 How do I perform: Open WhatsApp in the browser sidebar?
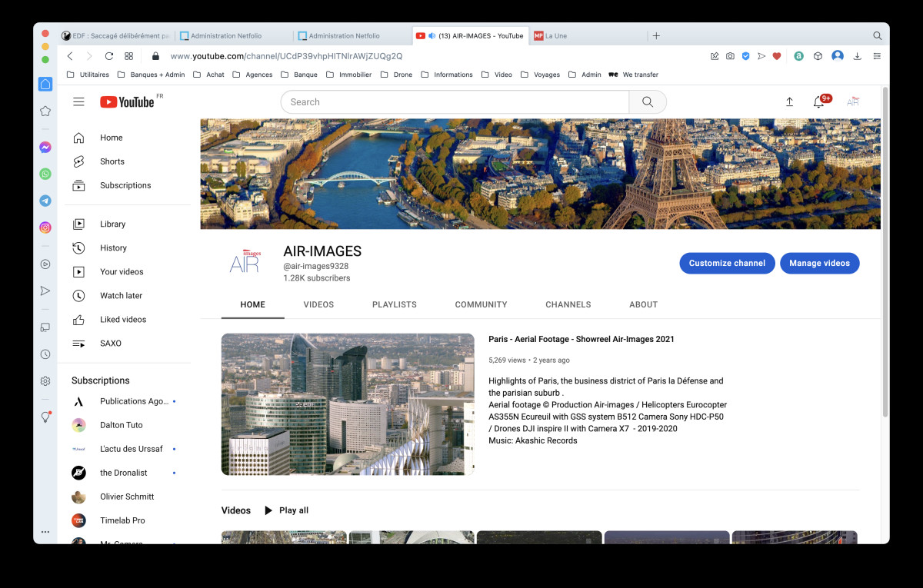(45, 174)
